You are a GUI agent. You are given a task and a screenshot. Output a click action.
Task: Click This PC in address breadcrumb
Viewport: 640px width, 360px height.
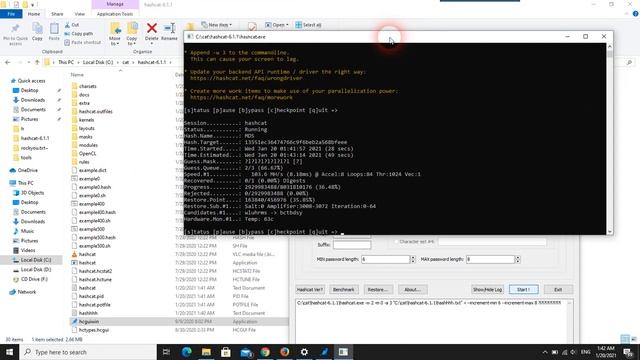coord(66,62)
